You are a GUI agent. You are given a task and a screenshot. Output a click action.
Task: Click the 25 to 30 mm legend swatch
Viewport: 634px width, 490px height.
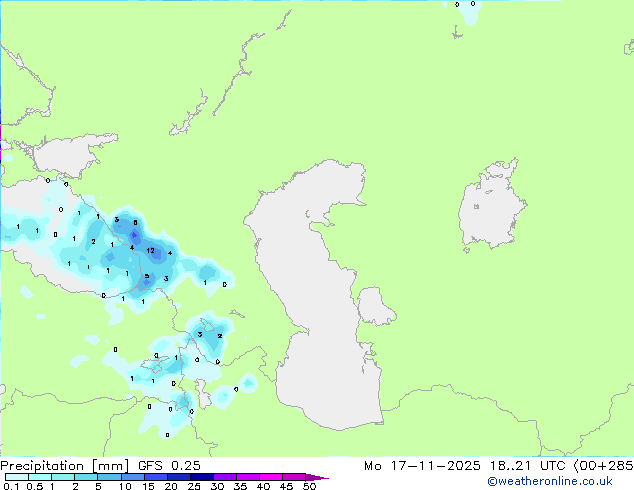(x=202, y=477)
